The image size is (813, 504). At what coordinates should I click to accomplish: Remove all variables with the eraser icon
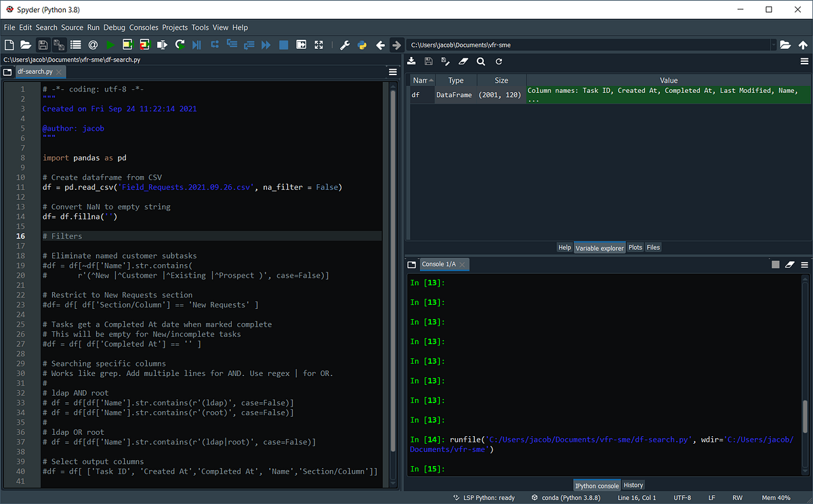click(463, 61)
